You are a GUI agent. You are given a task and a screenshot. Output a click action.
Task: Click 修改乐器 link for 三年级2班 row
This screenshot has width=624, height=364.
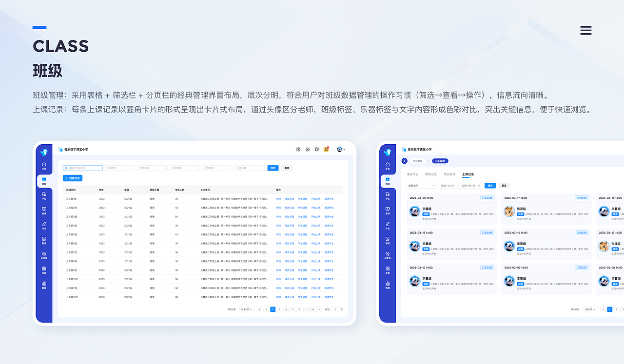[289, 208]
